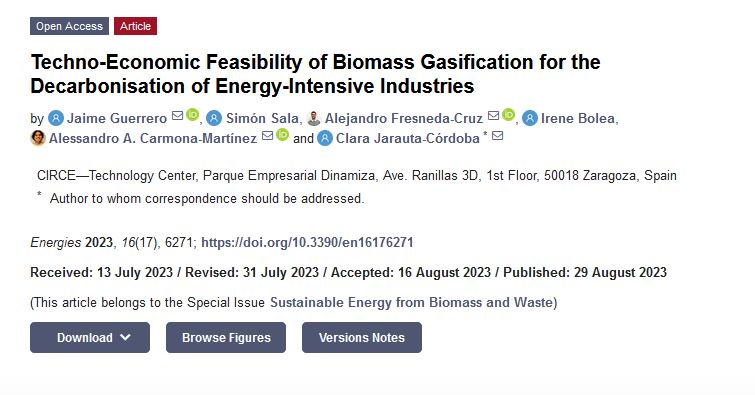Open Versions Notes
The width and height of the screenshot is (755, 395).
click(362, 338)
